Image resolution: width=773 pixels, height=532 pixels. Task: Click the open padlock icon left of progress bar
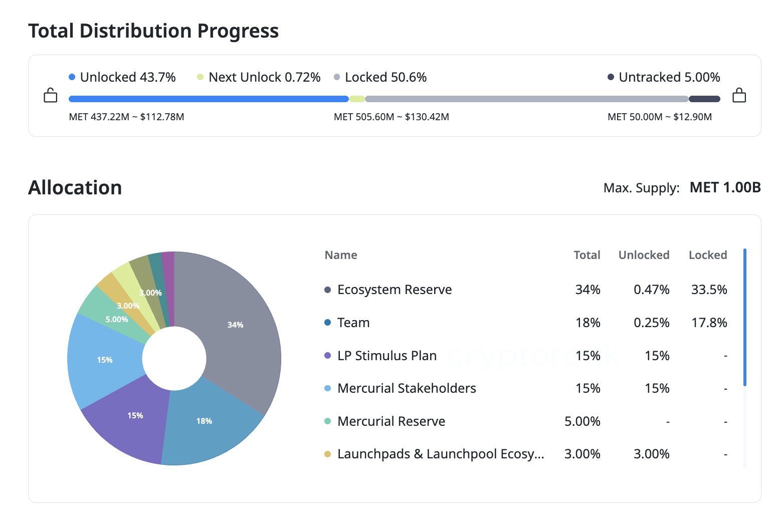[51, 95]
